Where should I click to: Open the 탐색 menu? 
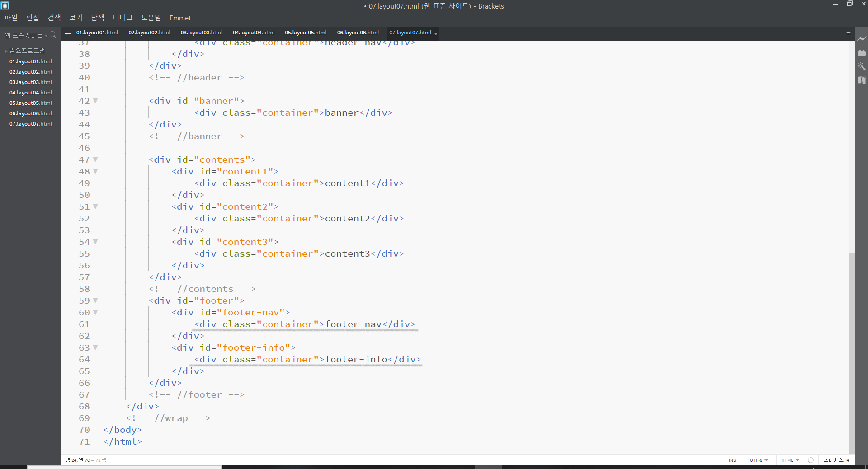click(98, 18)
